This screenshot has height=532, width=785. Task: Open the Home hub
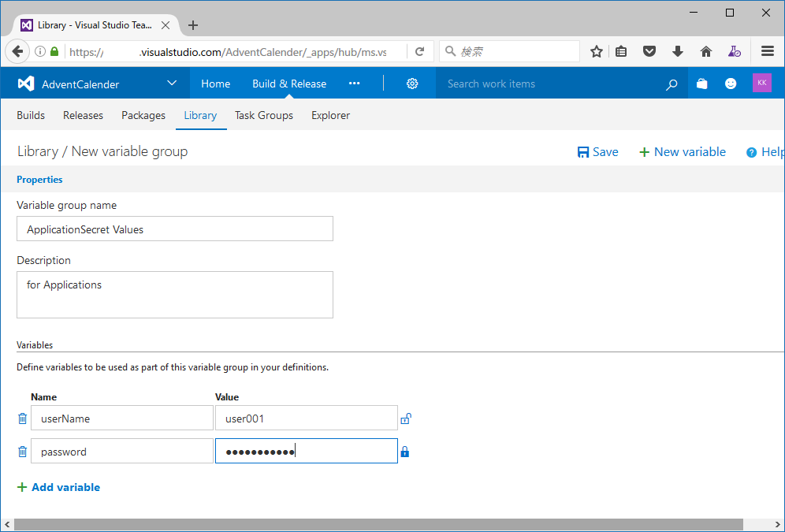point(216,84)
